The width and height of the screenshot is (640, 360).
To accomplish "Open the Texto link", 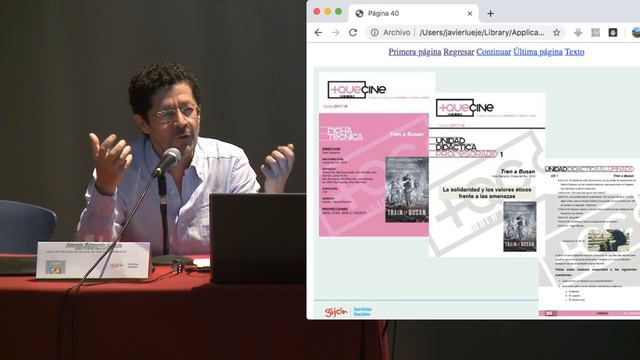I will pyautogui.click(x=574, y=52).
